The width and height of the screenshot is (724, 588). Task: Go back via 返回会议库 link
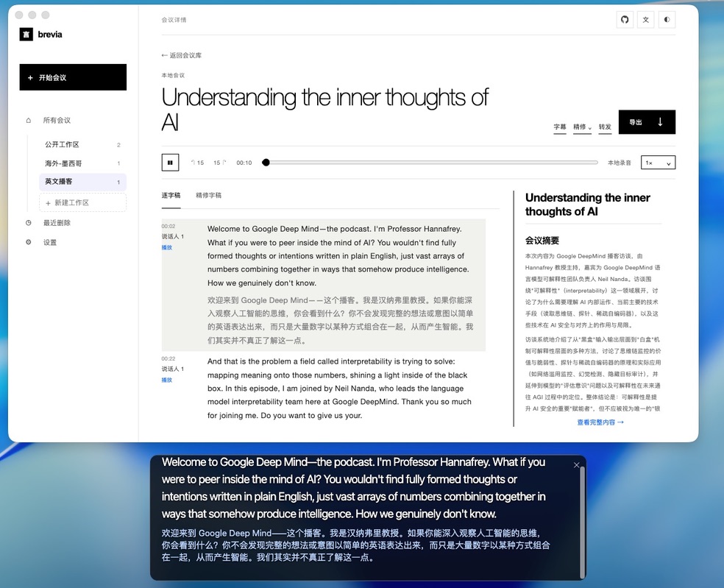tap(182, 55)
